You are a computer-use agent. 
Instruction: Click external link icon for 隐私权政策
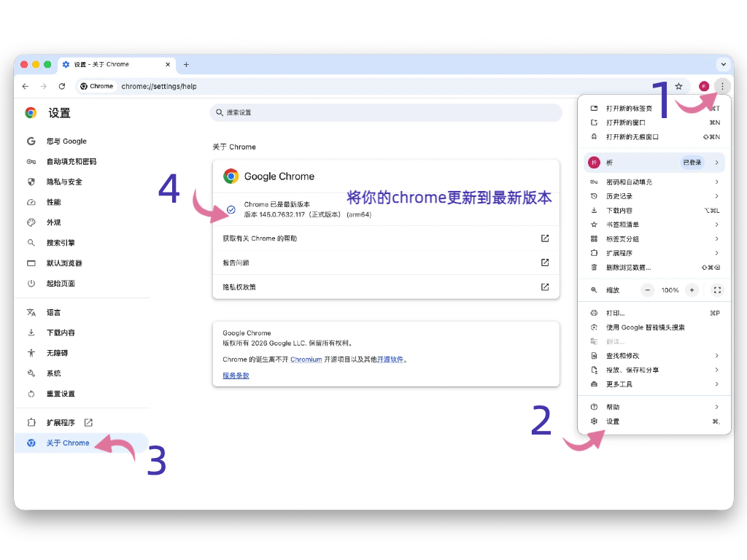545,287
